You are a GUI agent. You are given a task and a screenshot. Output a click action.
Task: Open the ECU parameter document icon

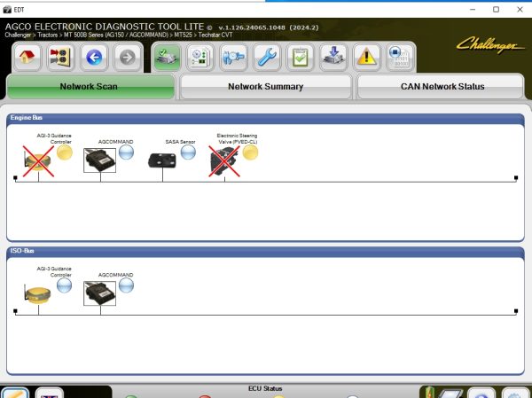click(199, 58)
